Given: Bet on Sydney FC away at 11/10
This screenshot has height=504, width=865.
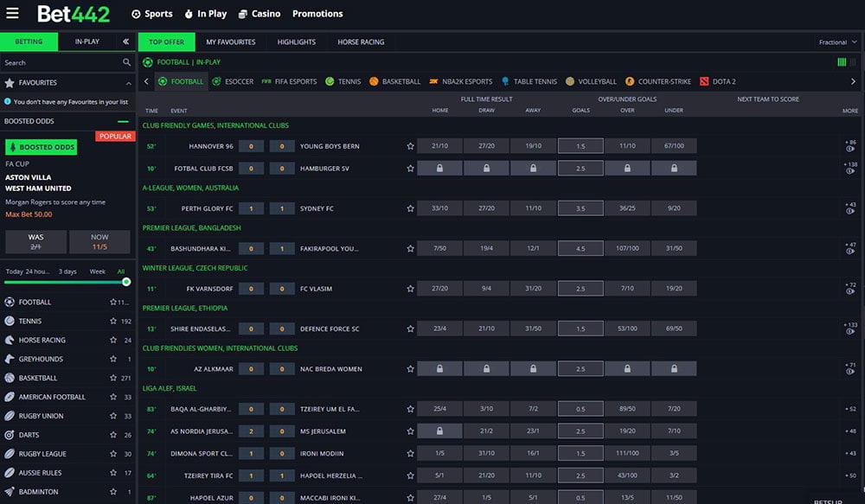Looking at the screenshot, I should [x=533, y=208].
